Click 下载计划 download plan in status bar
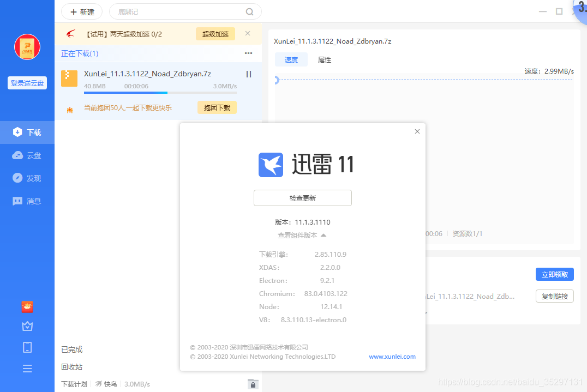 pyautogui.click(x=74, y=384)
